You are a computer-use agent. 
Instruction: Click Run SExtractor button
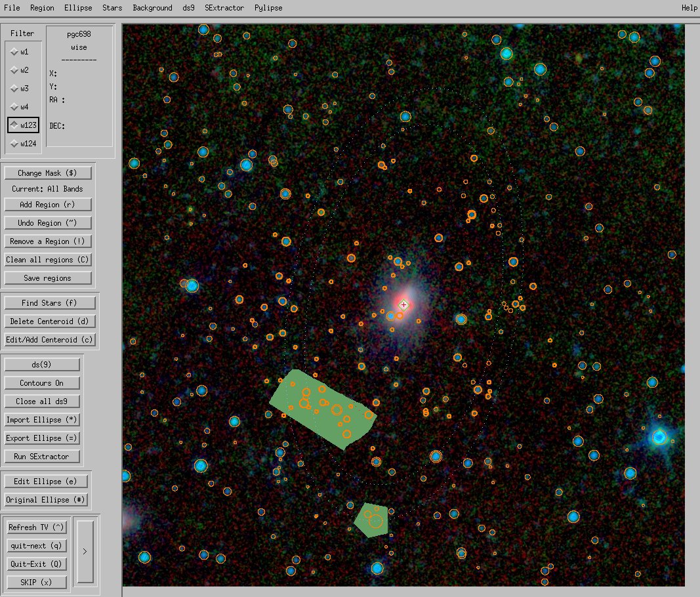click(x=42, y=457)
